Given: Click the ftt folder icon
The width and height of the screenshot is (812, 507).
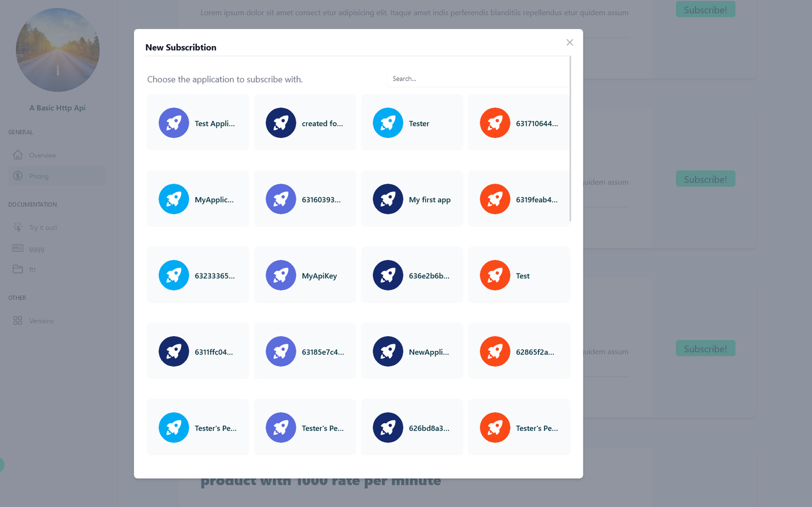Looking at the screenshot, I should point(18,269).
